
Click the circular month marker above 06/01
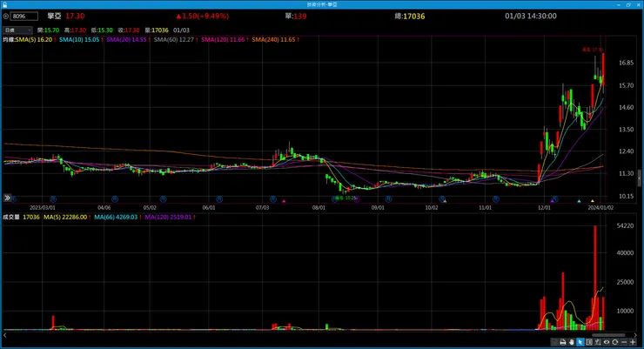pos(219,199)
